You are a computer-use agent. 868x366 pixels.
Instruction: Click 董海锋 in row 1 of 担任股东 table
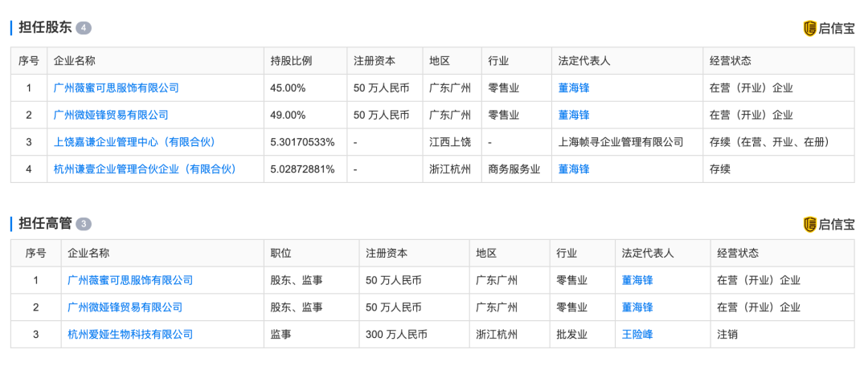[x=574, y=88]
